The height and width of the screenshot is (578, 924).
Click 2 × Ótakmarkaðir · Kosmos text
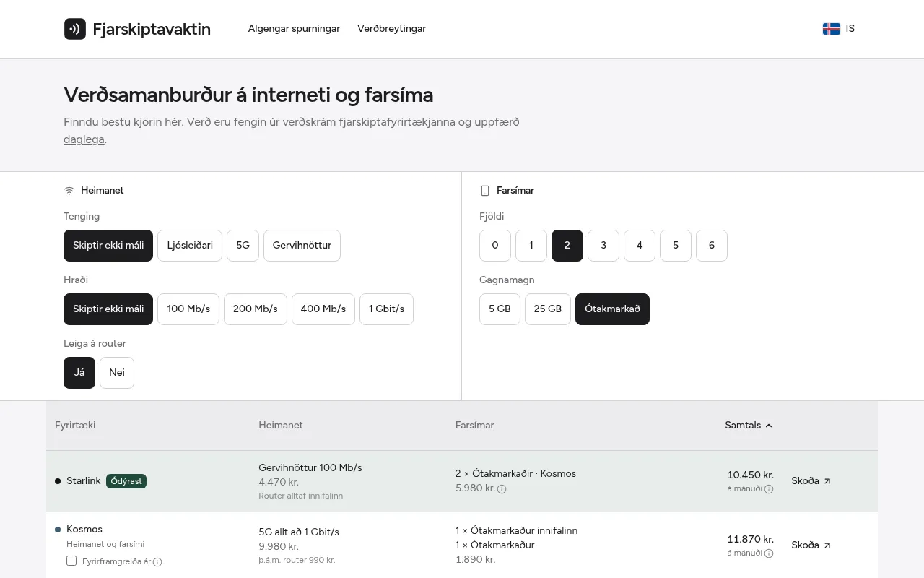pos(515,474)
